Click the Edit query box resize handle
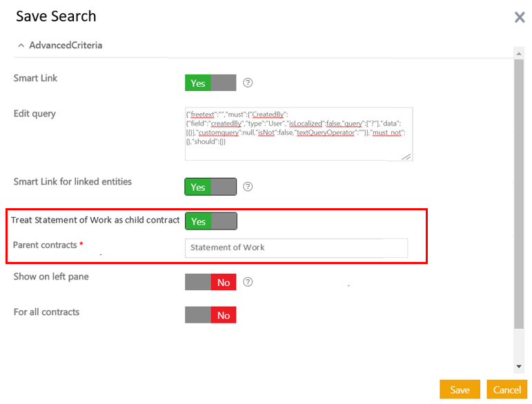 (x=407, y=156)
